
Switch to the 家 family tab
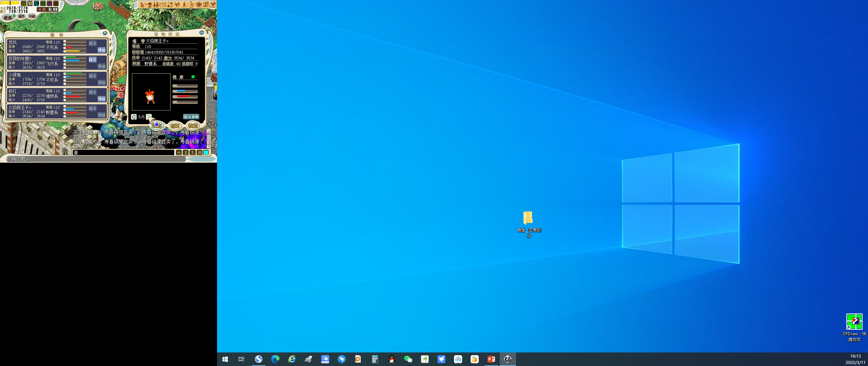click(x=56, y=3)
